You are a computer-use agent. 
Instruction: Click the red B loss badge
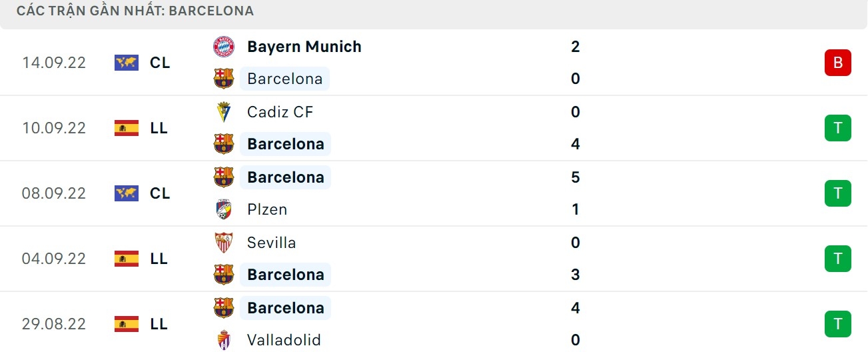coord(837,63)
